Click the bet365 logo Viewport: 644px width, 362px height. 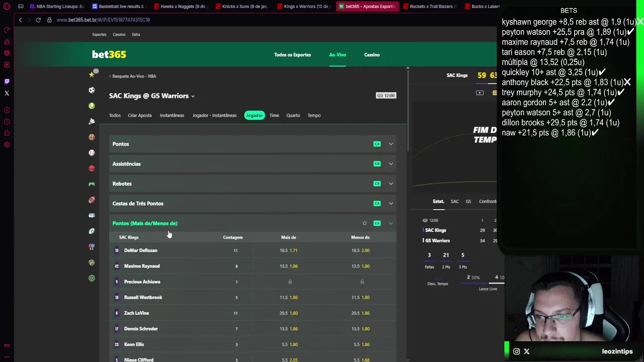pos(109,54)
